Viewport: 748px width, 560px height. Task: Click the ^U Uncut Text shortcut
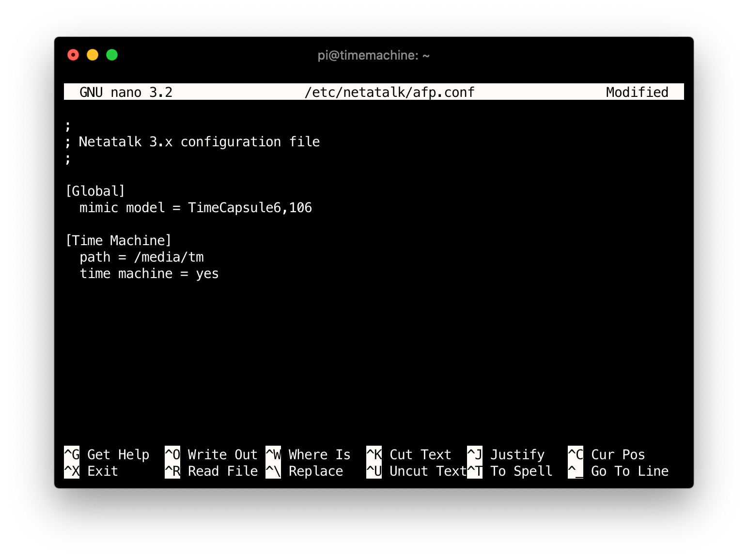pos(418,471)
